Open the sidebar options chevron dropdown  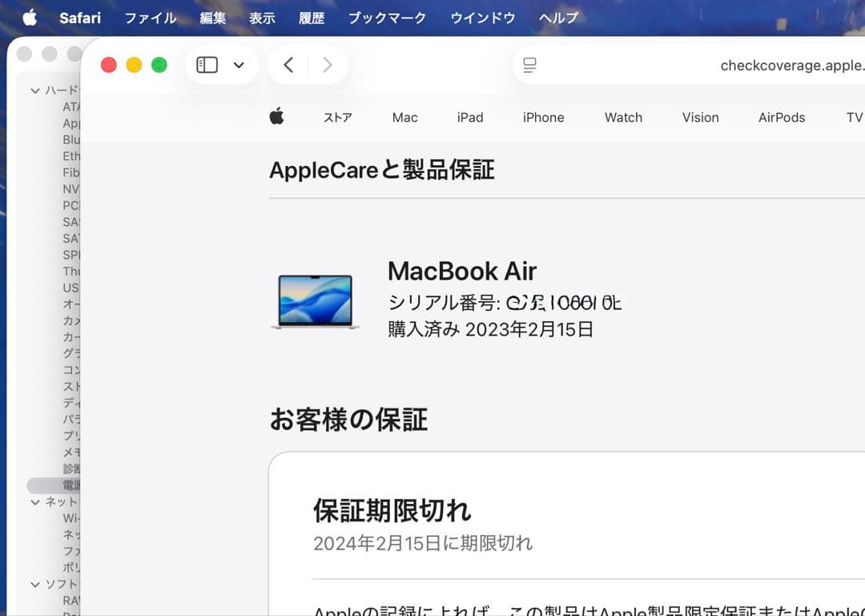[x=236, y=65]
